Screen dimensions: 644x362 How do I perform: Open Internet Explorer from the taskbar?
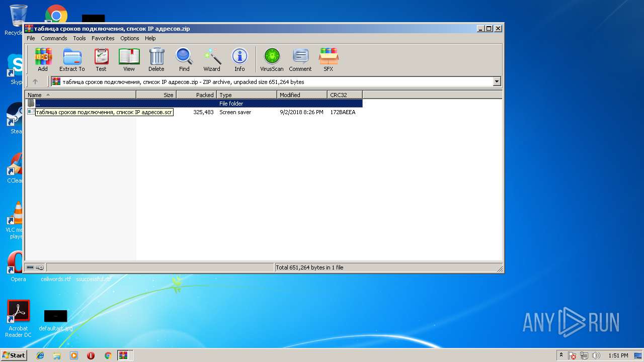point(40,355)
